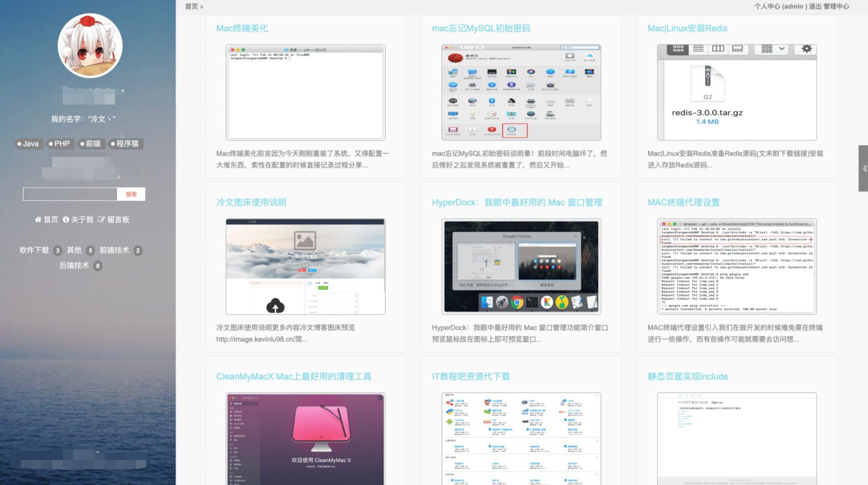Image resolution: width=868 pixels, height=485 pixels.
Task: Click the circular anime avatar image
Action: pyautogui.click(x=90, y=45)
